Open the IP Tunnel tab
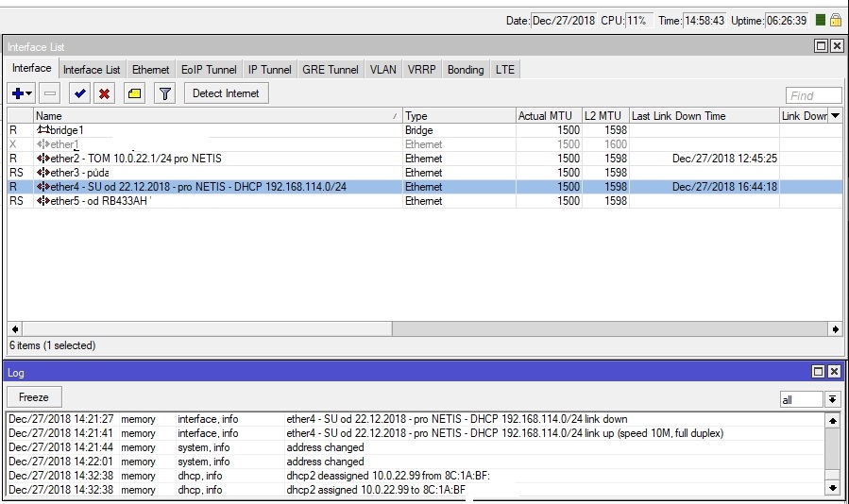 pos(270,69)
